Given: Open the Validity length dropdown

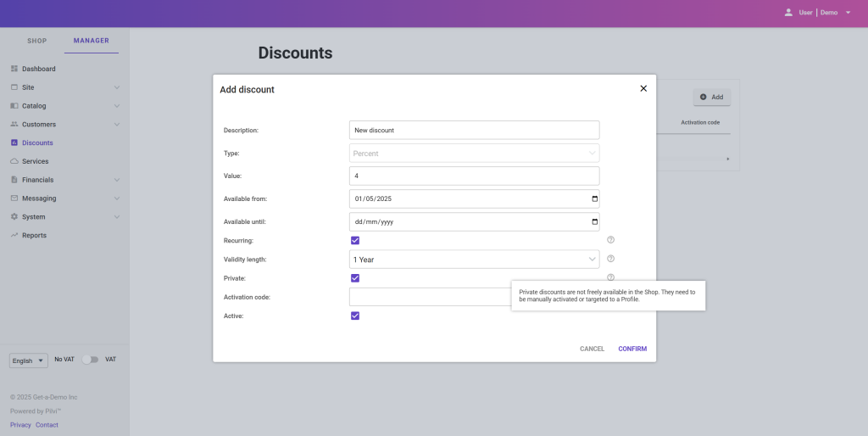Looking at the screenshot, I should [x=474, y=260].
